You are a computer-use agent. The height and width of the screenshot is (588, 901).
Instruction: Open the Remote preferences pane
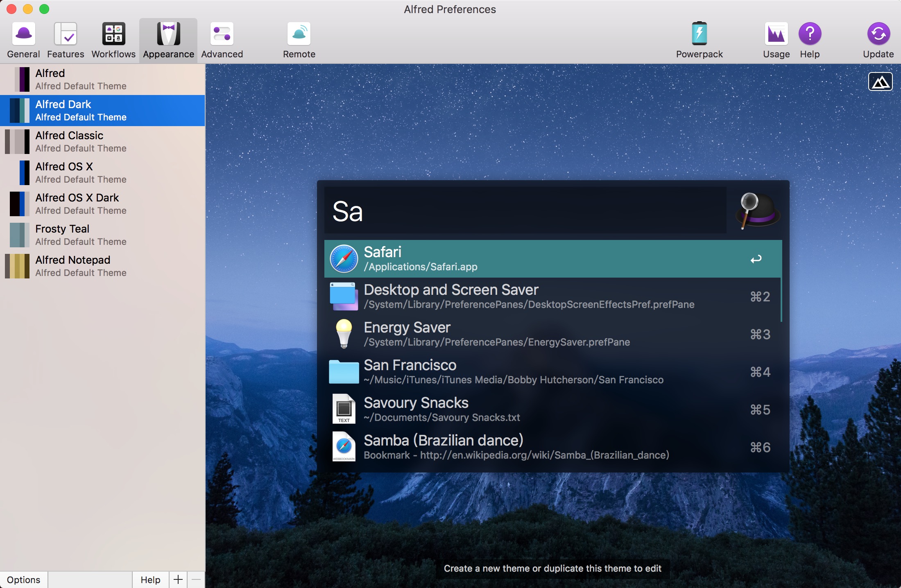click(299, 40)
